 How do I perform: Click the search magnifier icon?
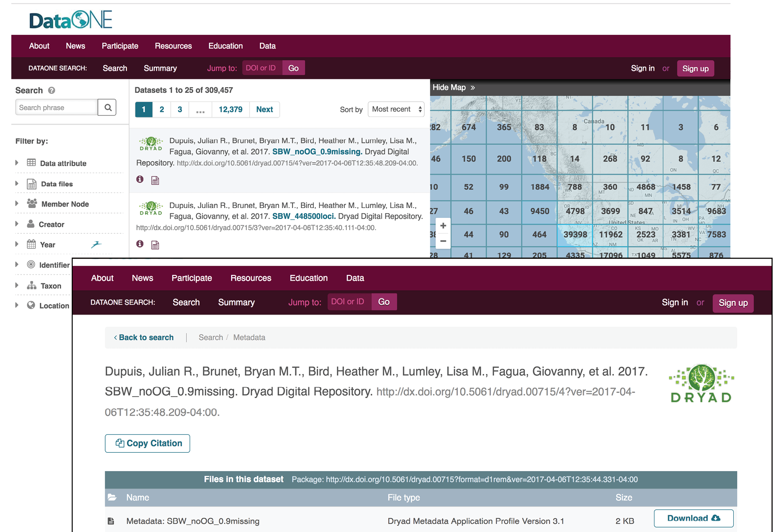click(107, 107)
